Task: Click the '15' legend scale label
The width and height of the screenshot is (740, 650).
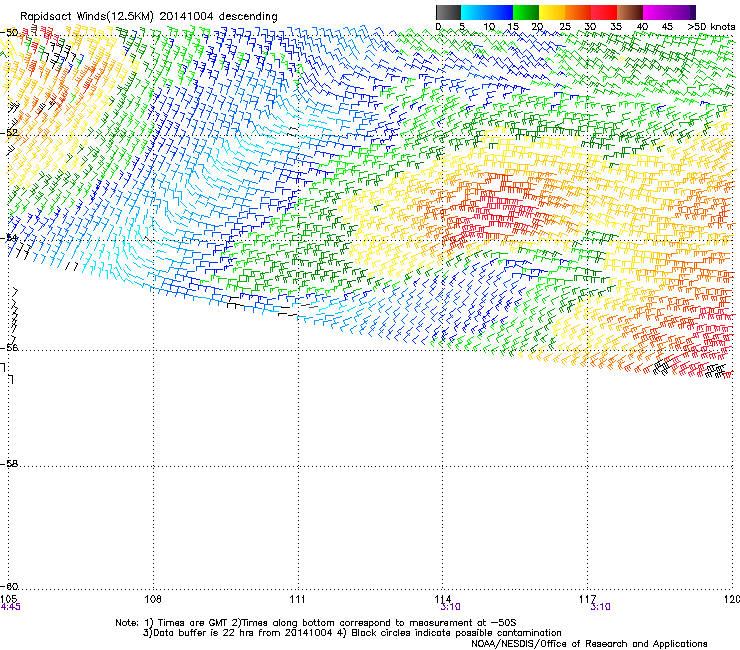Action: pyautogui.click(x=513, y=26)
